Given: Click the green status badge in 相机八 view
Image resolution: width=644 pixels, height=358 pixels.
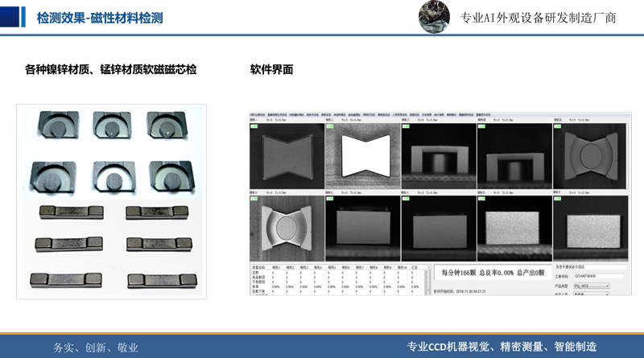Looking at the screenshot, I should pyautogui.click(x=406, y=199).
